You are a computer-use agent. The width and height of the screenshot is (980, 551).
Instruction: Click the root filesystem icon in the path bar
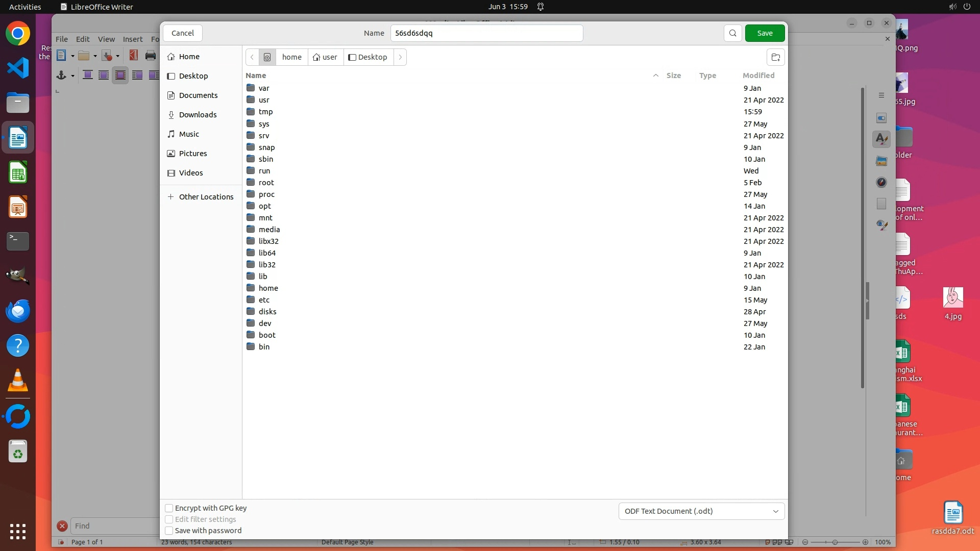pyautogui.click(x=267, y=57)
